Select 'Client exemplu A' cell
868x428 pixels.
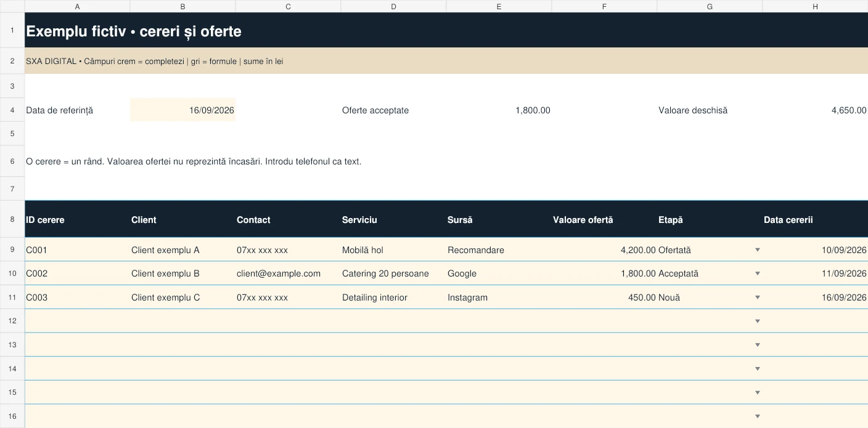182,250
